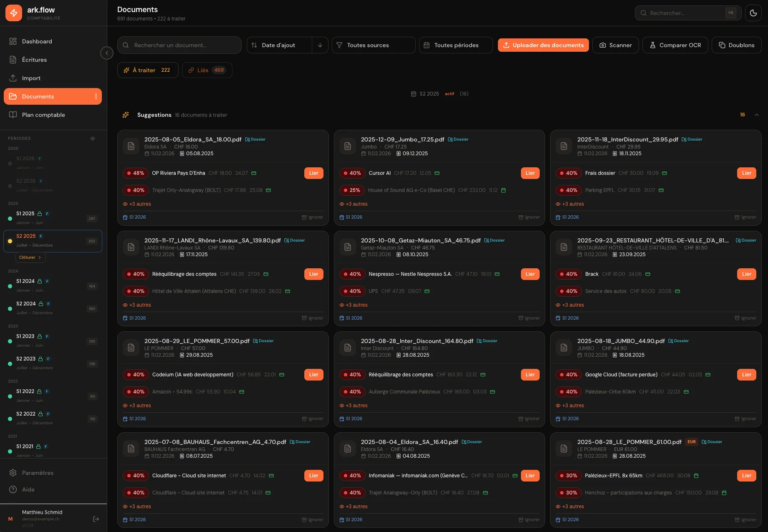Open the Doublons detector
This screenshot has height=532, width=768.
coord(736,45)
